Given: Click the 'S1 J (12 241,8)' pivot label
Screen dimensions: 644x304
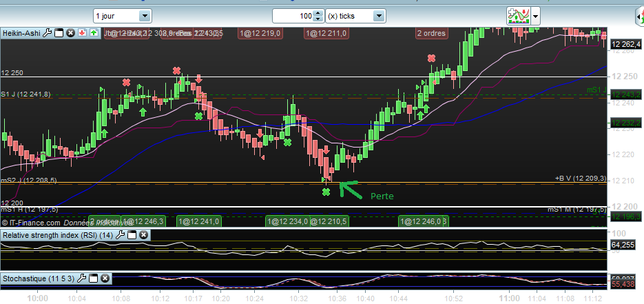Looking at the screenshot, I should click(x=25, y=94).
